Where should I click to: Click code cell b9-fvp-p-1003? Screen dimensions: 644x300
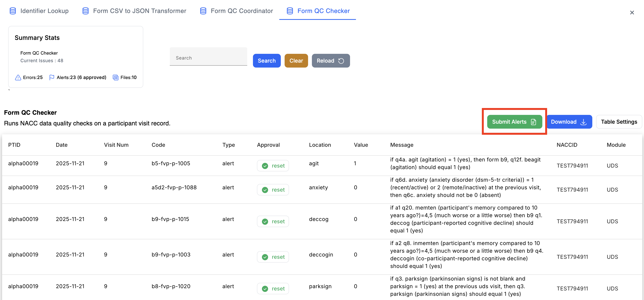click(x=171, y=255)
